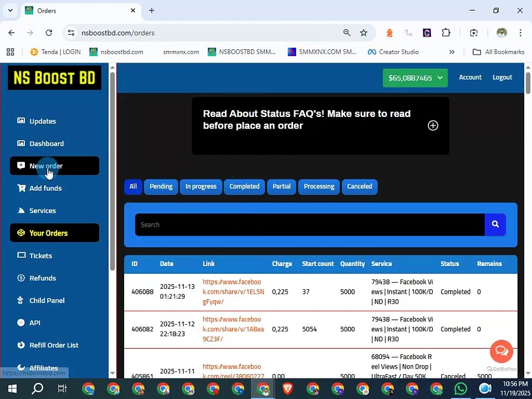Open the Windows Start menu
This screenshot has height=399, width=532.
(x=12, y=388)
